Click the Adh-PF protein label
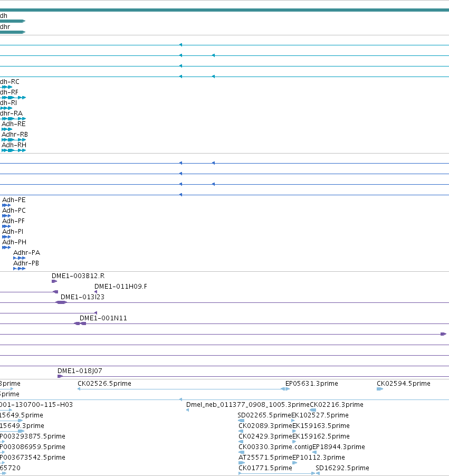The height and width of the screenshot is (476, 449). pos(13,221)
